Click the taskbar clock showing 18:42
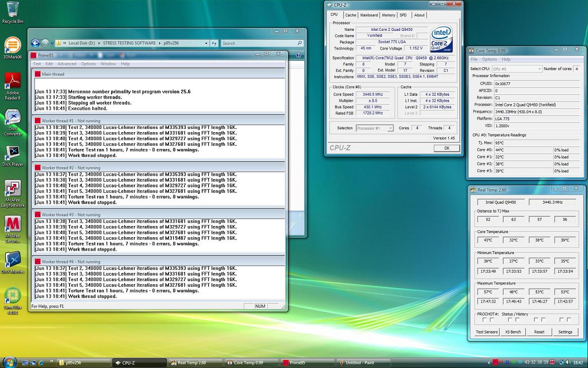This screenshot has height=368, width=588. (x=578, y=362)
